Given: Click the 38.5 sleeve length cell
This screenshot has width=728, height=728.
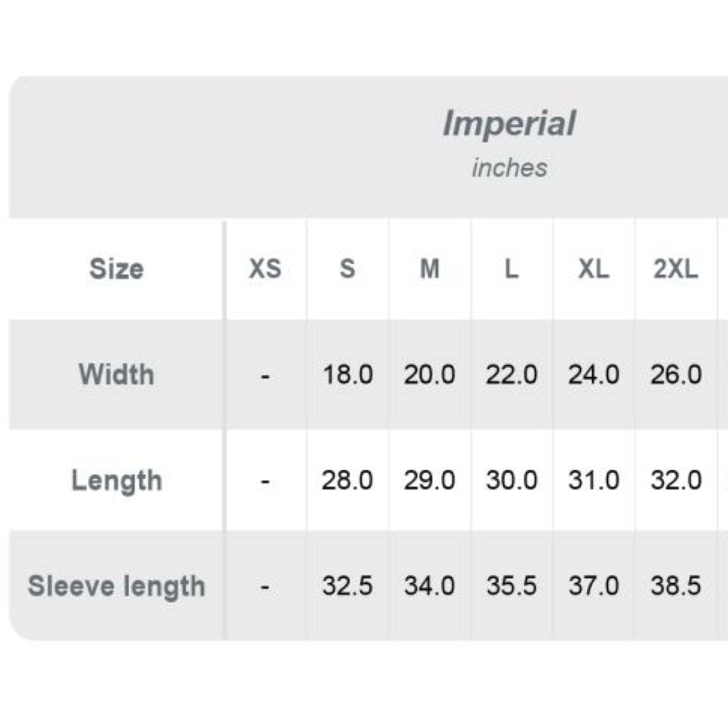Looking at the screenshot, I should pyautogui.click(x=676, y=586).
